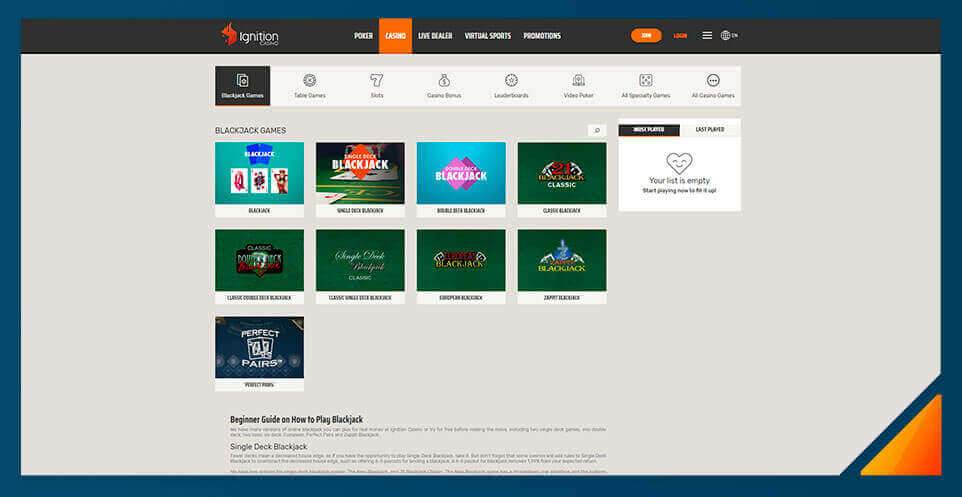The image size is (962, 497).
Task: Open the Leaderboards category icon
Action: (x=511, y=80)
